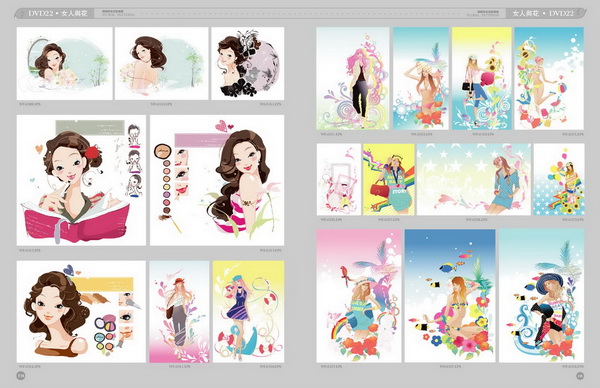Open the woman with parrot and rainbow illustration
Image resolution: width=600 pixels, height=388 pixels.
point(359,296)
